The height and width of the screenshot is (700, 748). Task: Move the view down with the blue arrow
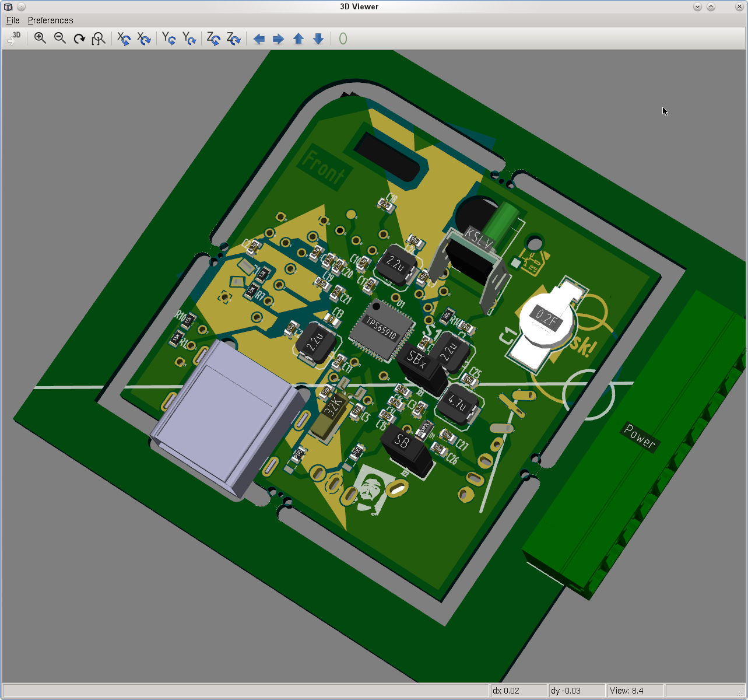pos(318,39)
